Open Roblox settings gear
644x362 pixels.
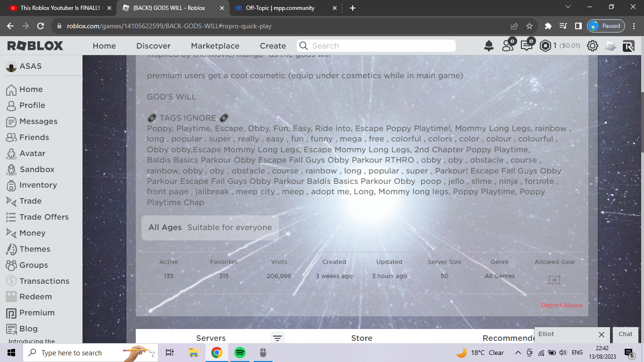tap(593, 46)
